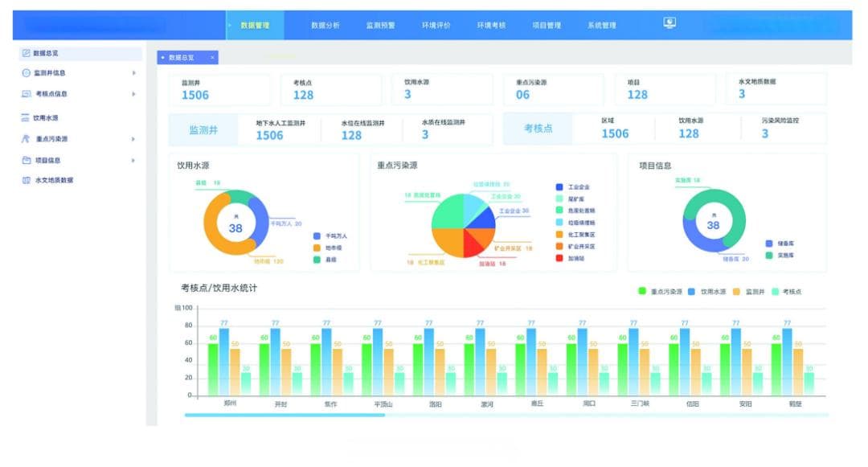Go to the 环境考核 top tab
The height and width of the screenshot is (467, 868).
[x=492, y=26]
